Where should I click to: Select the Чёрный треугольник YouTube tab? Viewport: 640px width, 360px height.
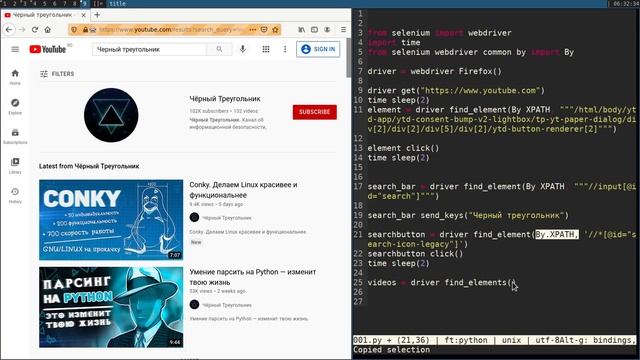click(x=45, y=15)
